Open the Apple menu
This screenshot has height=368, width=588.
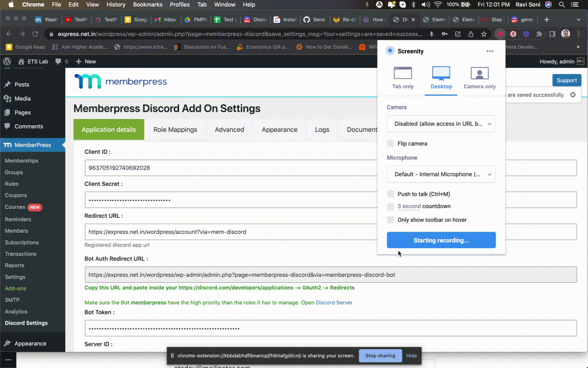[x=11, y=4]
